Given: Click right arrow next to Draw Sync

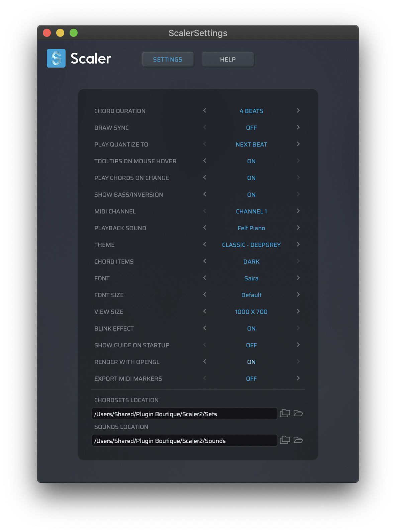Looking at the screenshot, I should click(298, 127).
